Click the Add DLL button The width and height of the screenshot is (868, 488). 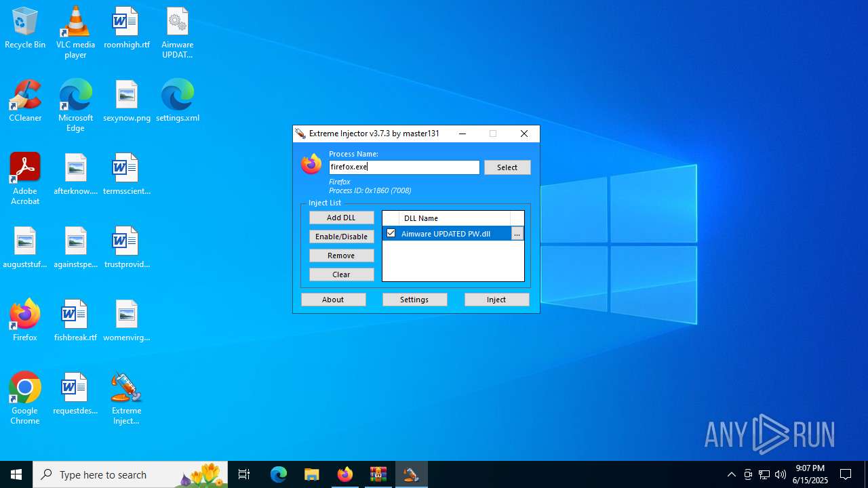tap(341, 218)
